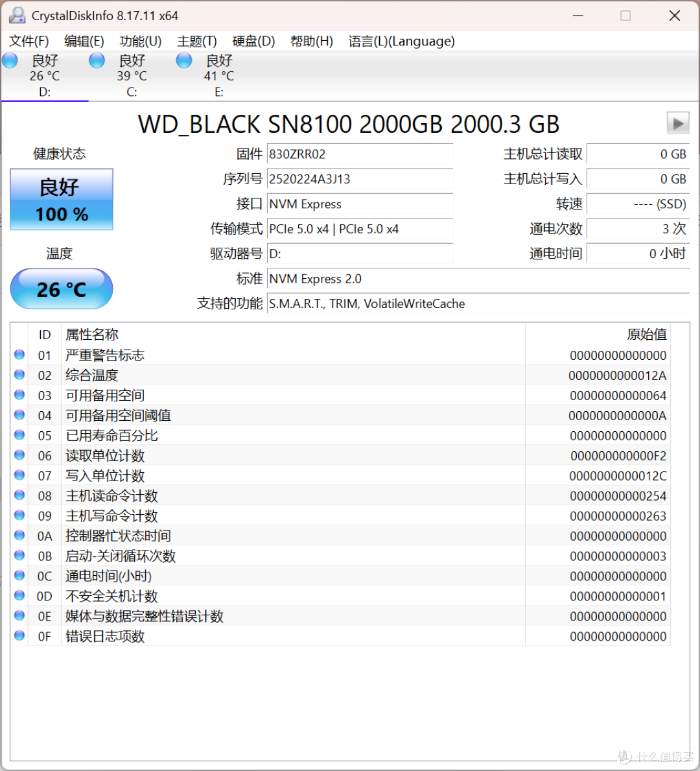This screenshot has height=771, width=700.
Task: Open the 语言(L)(Language) menu
Action: [x=402, y=42]
